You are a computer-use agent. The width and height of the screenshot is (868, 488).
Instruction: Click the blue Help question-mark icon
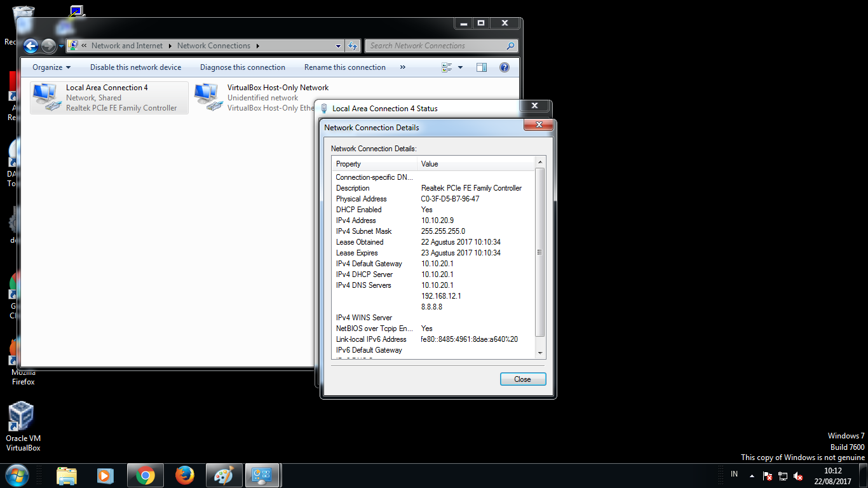tap(504, 67)
